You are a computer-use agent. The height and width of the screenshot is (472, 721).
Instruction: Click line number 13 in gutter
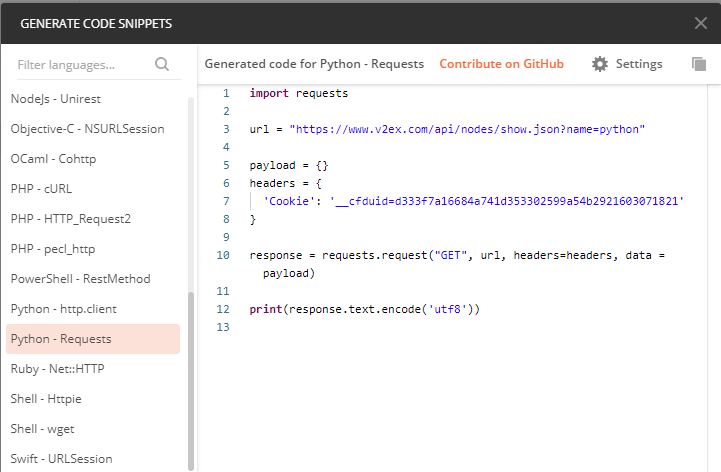click(223, 327)
